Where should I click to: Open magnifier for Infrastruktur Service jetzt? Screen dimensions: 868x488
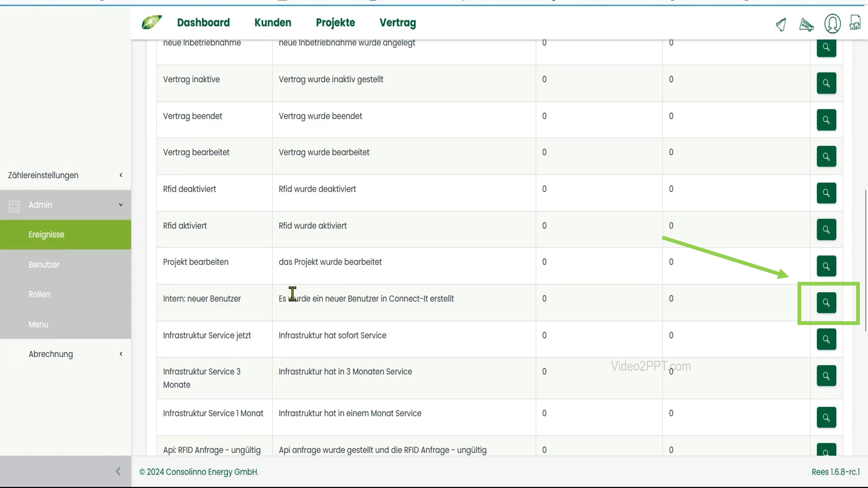pos(826,339)
